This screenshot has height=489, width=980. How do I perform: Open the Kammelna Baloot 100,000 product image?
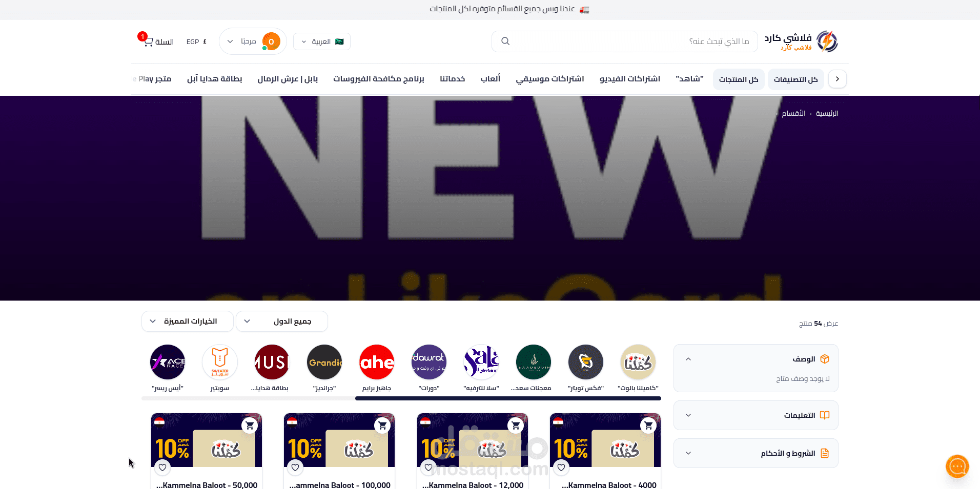pyautogui.click(x=339, y=440)
